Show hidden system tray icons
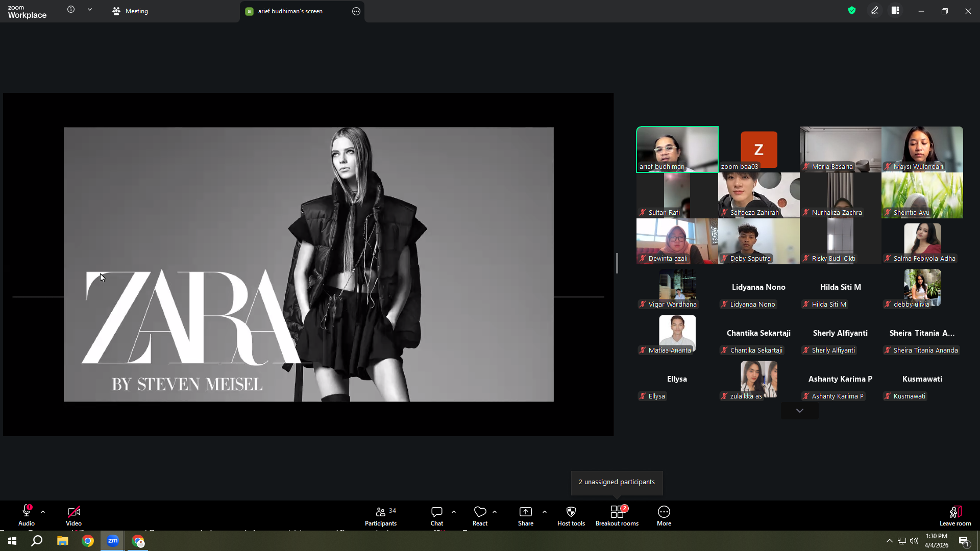 click(x=890, y=541)
